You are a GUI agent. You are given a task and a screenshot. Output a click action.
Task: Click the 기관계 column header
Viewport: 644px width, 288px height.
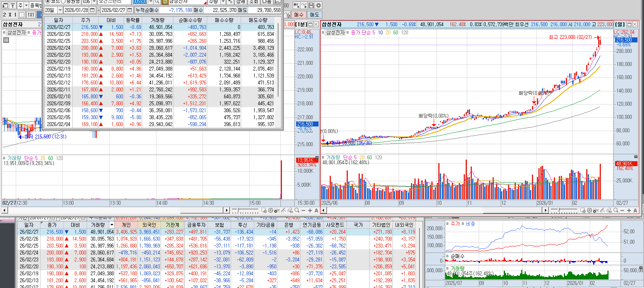tap(172, 225)
